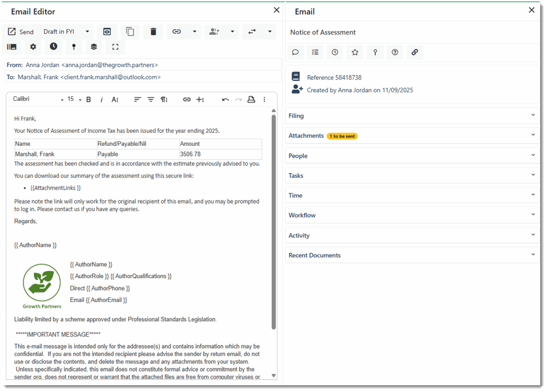This screenshot has width=547, height=392.
Task: Click the '1 to be sent' badge
Action: tap(342, 136)
